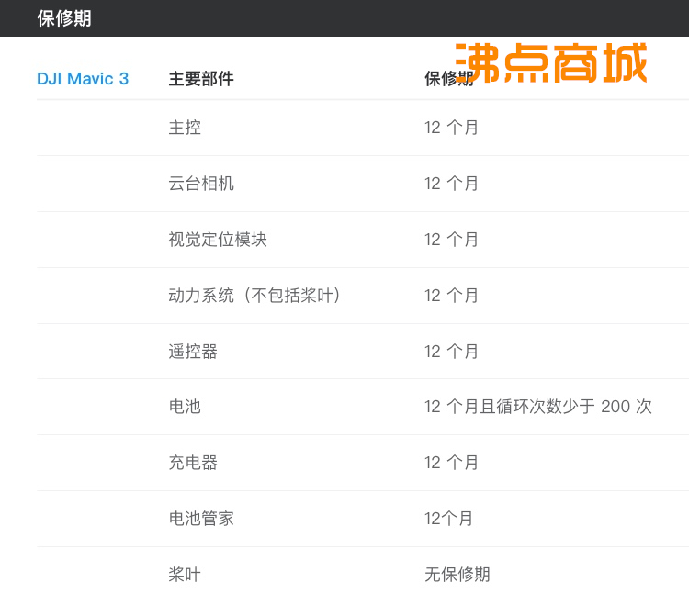Select the 主要部件 column header
The image size is (689, 616).
click(201, 79)
